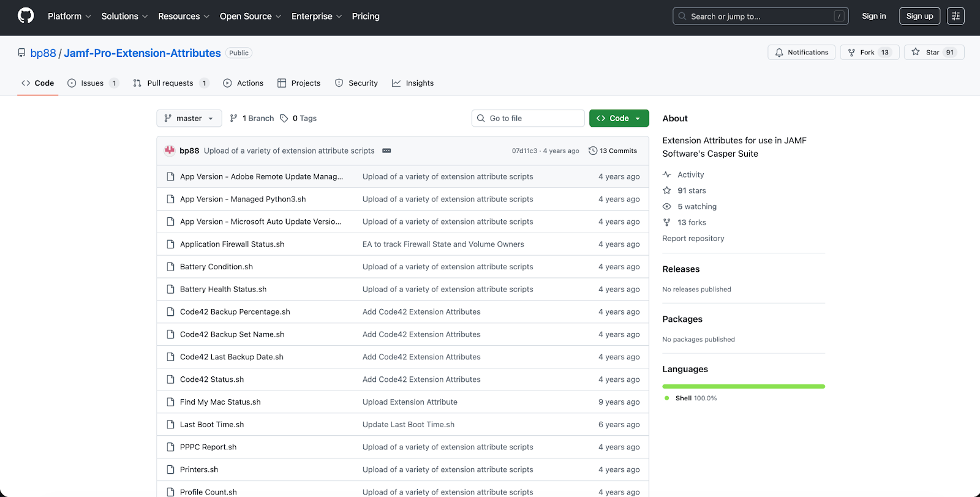980x497 pixels.
Task: Click the Sign up button
Action: pos(919,17)
